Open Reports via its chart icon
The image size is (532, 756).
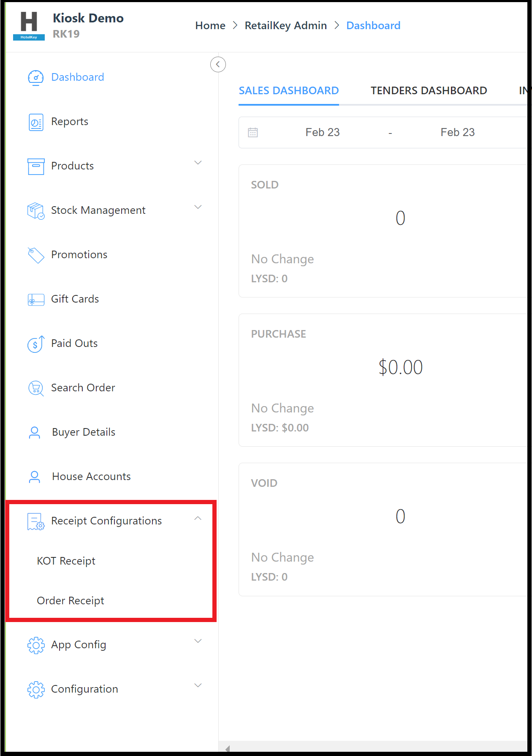(x=35, y=122)
